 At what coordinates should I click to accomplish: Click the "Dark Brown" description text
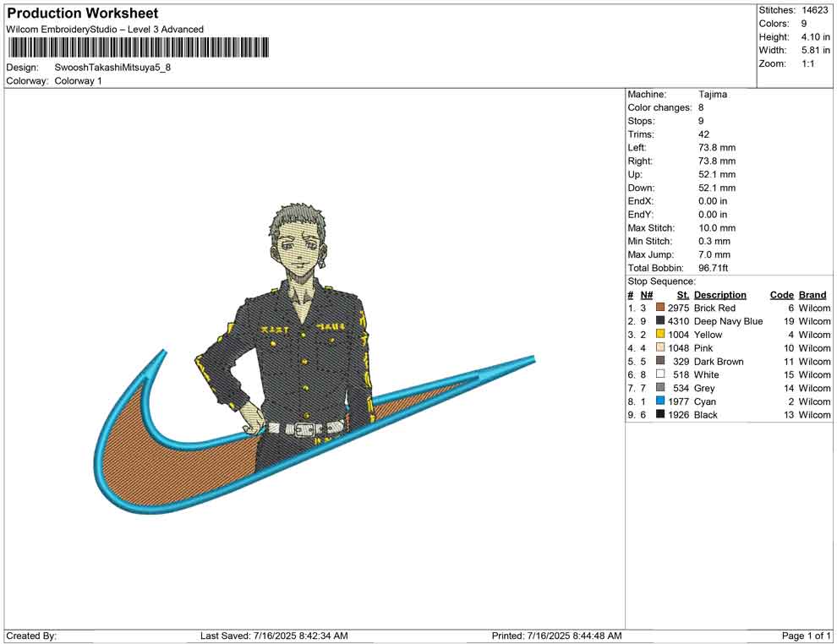click(719, 361)
